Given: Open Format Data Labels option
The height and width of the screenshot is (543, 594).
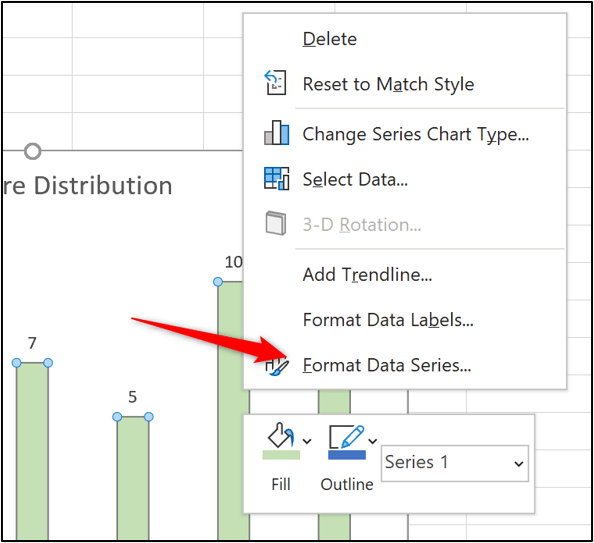Looking at the screenshot, I should coord(388,320).
